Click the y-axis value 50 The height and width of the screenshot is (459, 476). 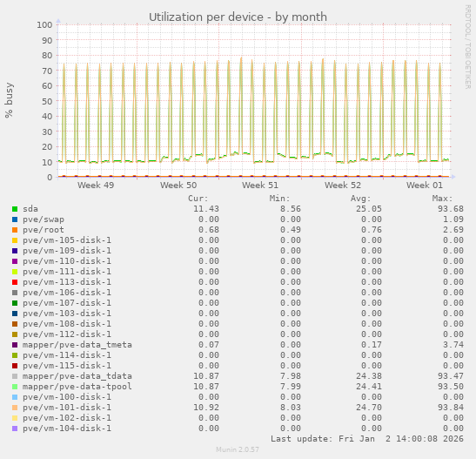(47, 101)
